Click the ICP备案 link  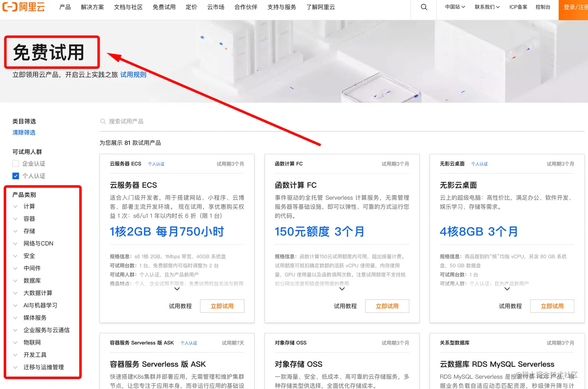coord(518,7)
